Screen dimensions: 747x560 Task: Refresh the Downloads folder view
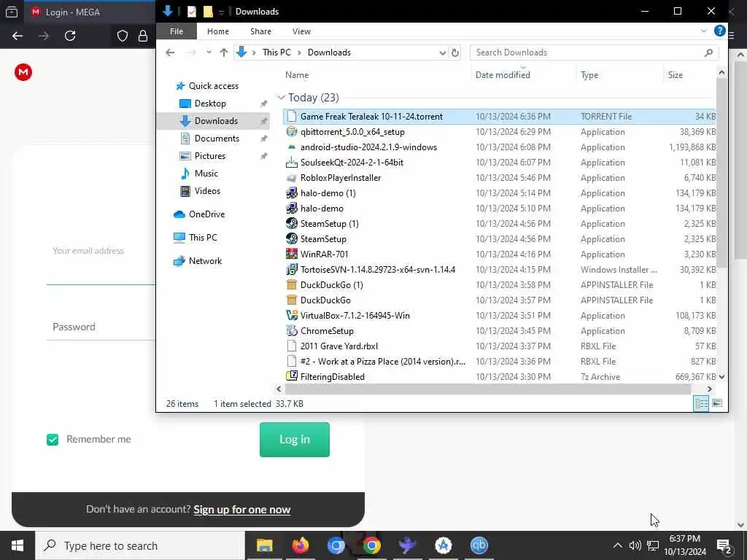455,52
